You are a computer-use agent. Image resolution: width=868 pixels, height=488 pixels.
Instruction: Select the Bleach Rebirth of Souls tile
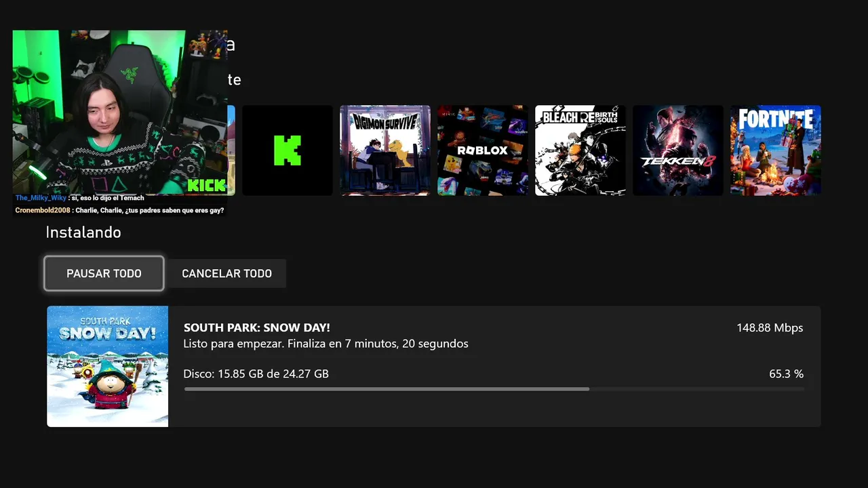coord(580,150)
